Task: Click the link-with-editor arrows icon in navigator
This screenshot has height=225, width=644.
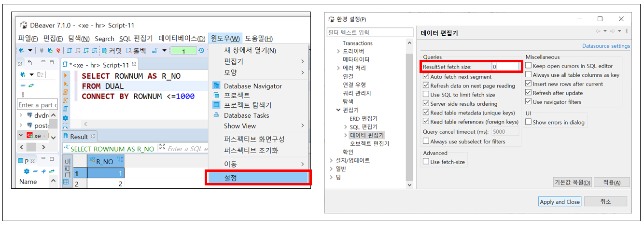Action: (x=30, y=85)
